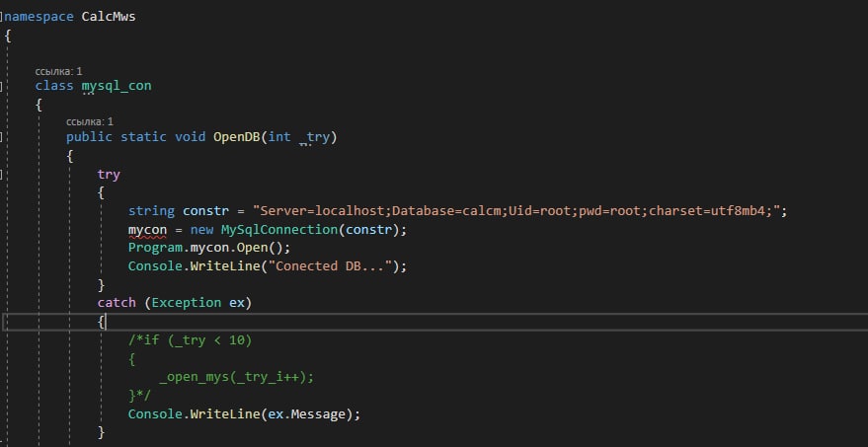868x447 pixels.
Task: Click the 'public' modifier keyword
Action: point(89,137)
